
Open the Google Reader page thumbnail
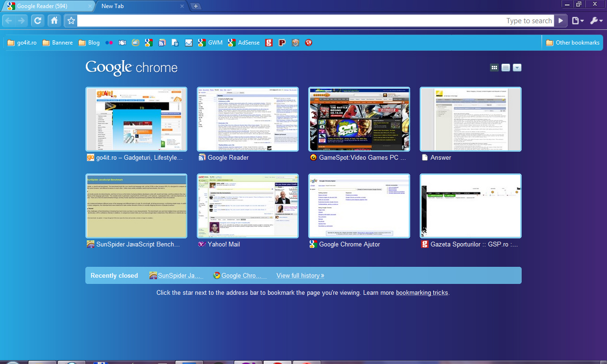coord(248,119)
